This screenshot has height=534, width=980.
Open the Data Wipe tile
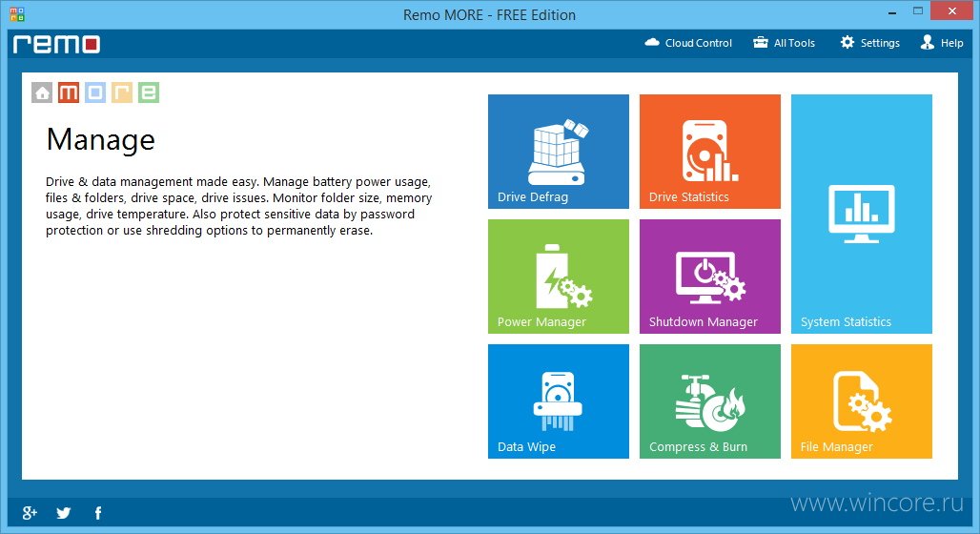coord(558,401)
